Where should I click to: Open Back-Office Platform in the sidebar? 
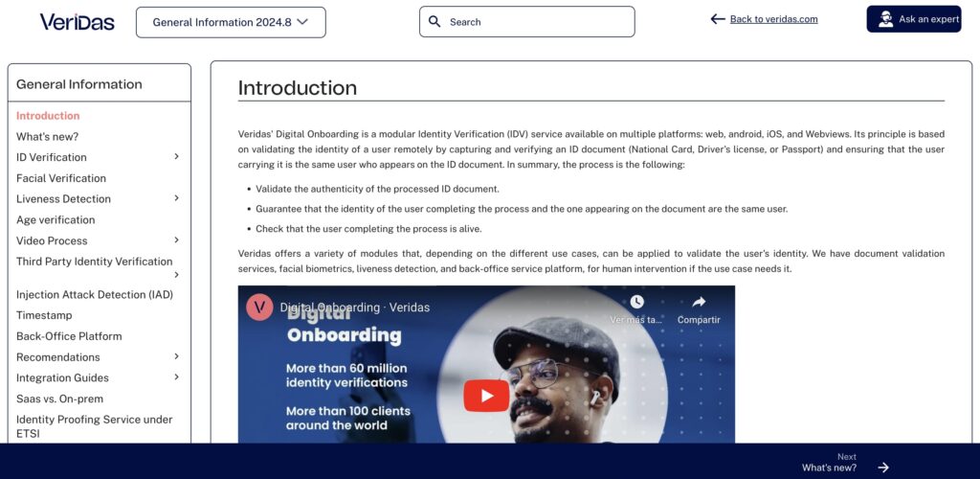pos(69,336)
